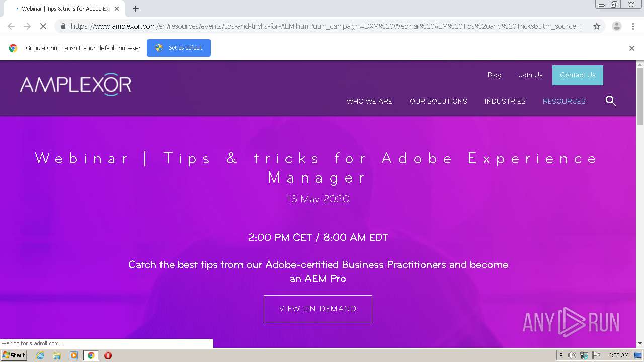Show hidden system tray icons

tap(561, 355)
